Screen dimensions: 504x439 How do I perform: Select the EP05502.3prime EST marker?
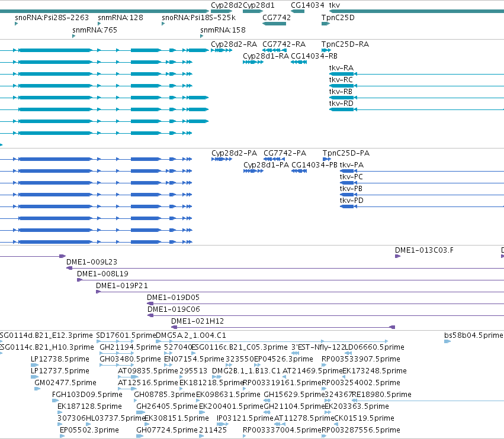62,436
